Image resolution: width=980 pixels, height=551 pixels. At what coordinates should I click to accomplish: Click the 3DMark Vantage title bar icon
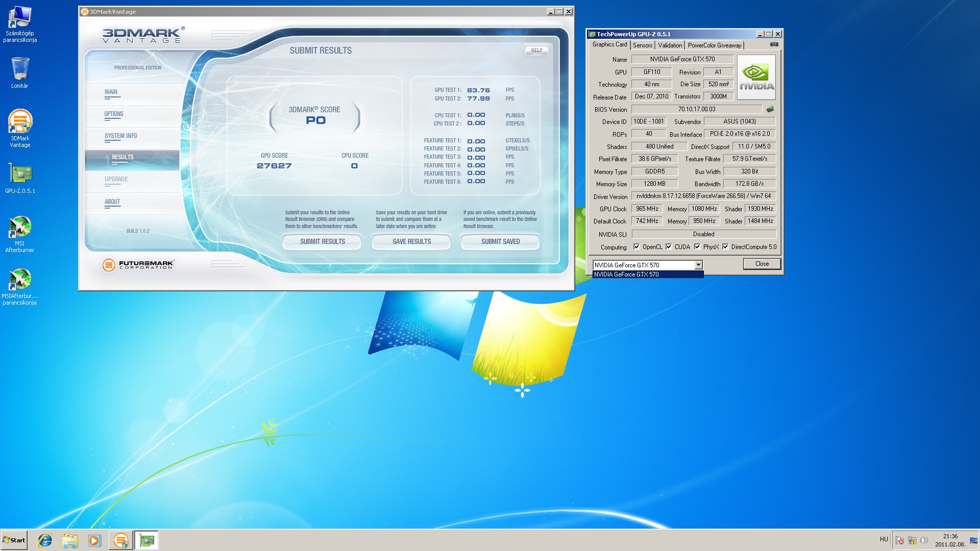click(85, 12)
